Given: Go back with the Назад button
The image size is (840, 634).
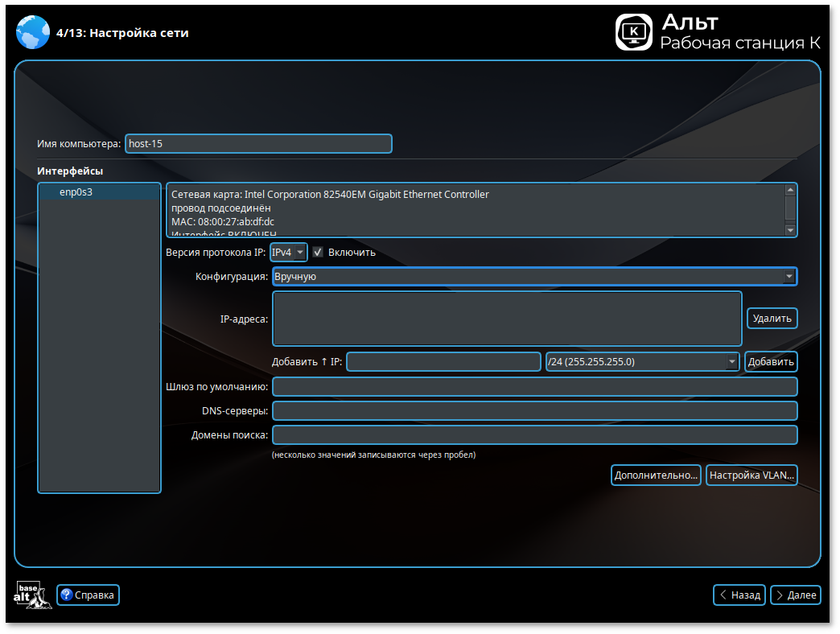Looking at the screenshot, I should click(739, 595).
